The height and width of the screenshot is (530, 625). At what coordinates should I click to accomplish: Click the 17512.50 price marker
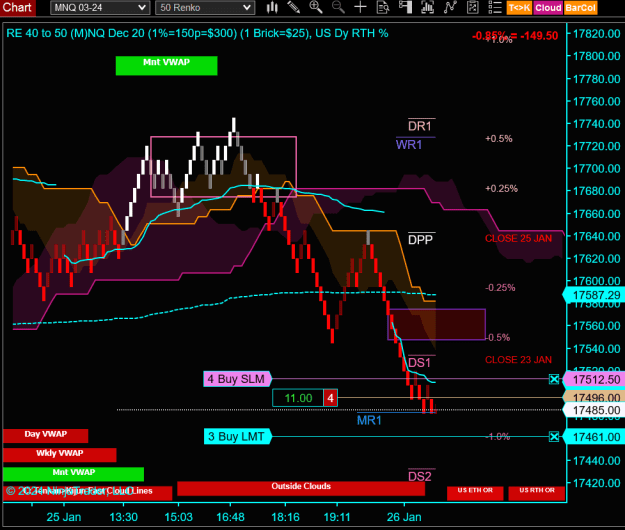(x=594, y=379)
